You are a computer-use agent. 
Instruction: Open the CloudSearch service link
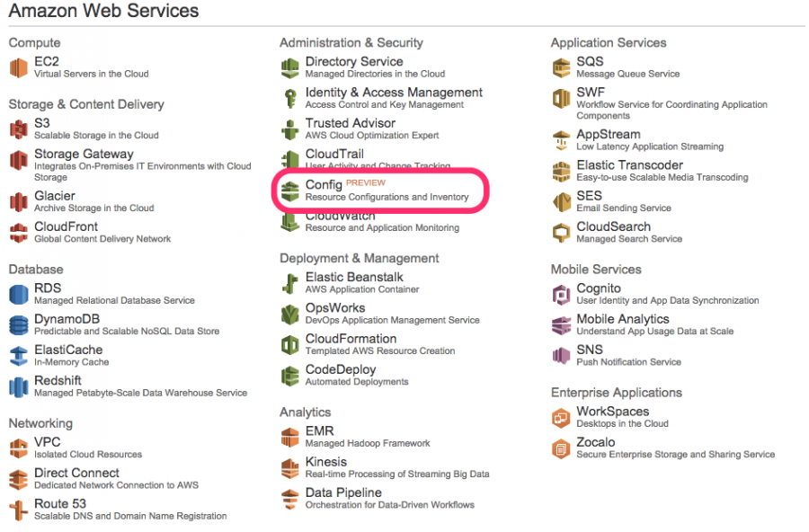click(613, 226)
